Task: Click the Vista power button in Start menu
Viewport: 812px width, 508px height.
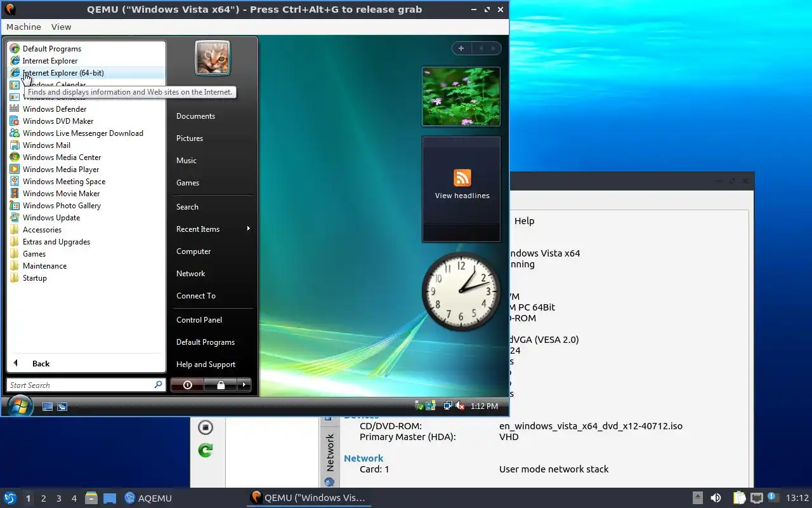Action: 187,385
